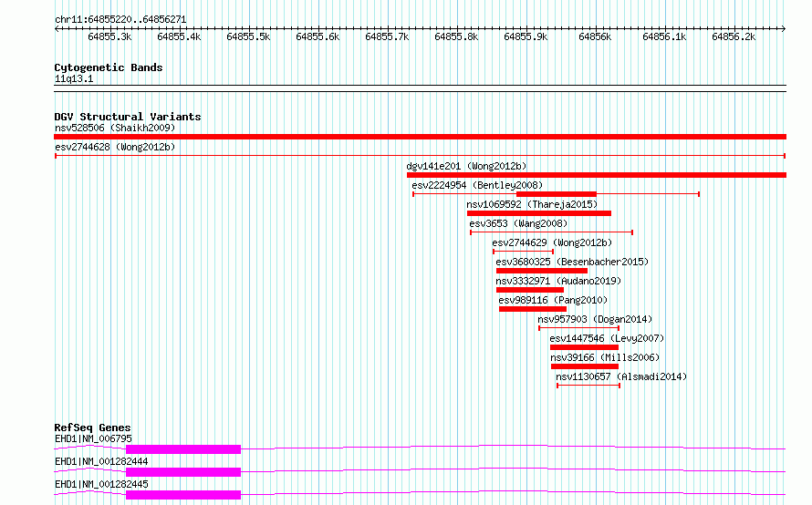Click ruler tick label 64856.1k
812x505 pixels.
(x=664, y=37)
